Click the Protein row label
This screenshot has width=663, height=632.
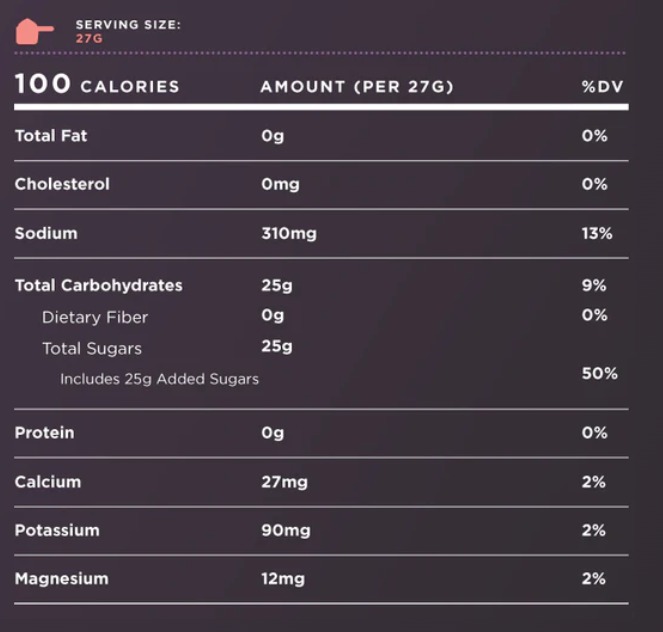(44, 432)
